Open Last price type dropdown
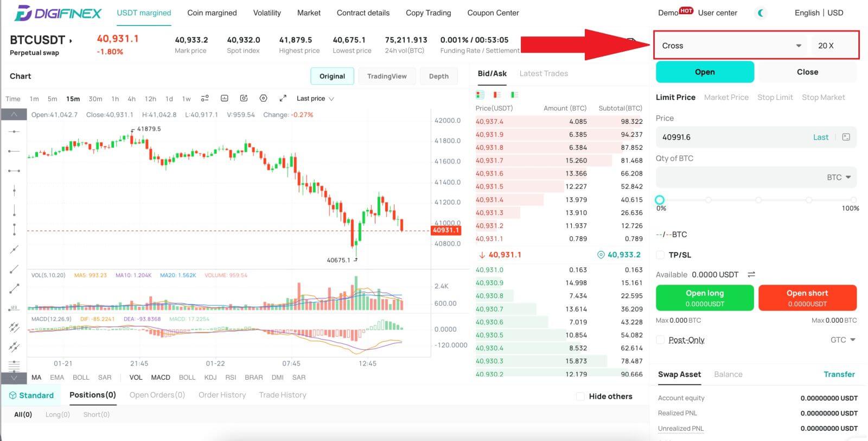The width and height of the screenshot is (868, 441). pyautogui.click(x=315, y=98)
